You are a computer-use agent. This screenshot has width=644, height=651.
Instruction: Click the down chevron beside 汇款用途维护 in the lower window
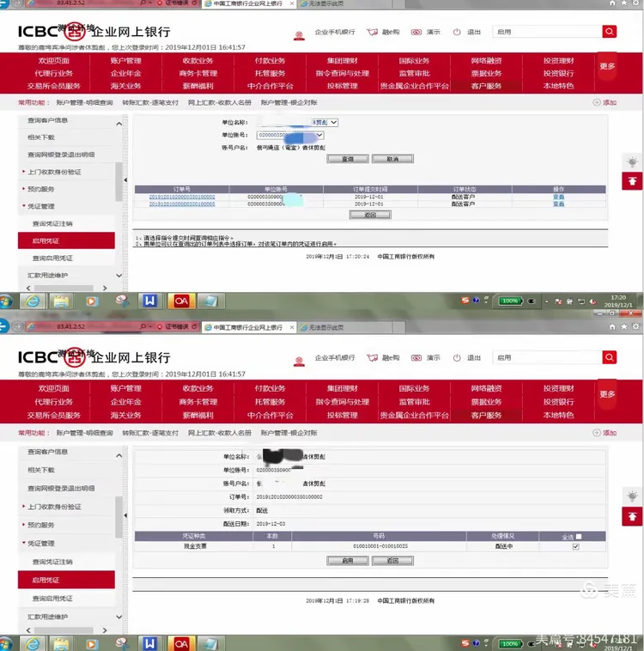tap(118, 617)
